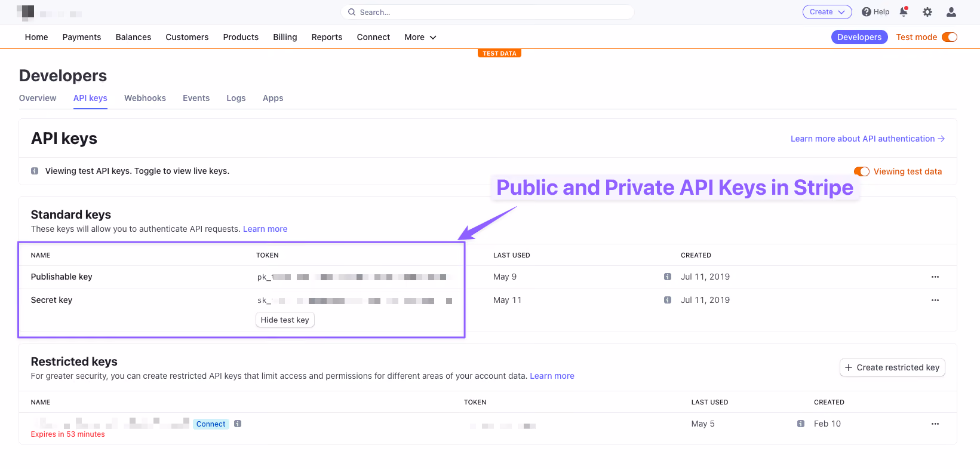Click the TEST DATA badge
This screenshot has width=980, height=469.
coord(499,53)
